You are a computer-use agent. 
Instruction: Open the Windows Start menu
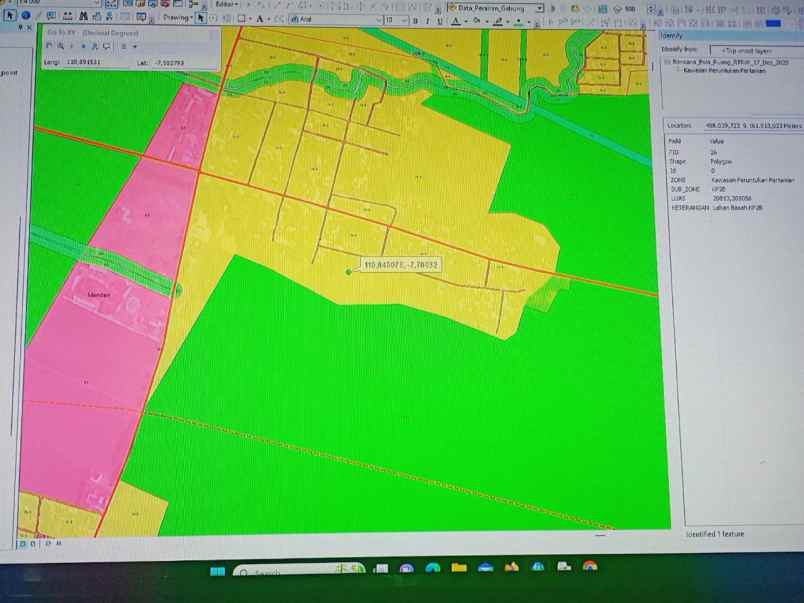click(x=217, y=572)
